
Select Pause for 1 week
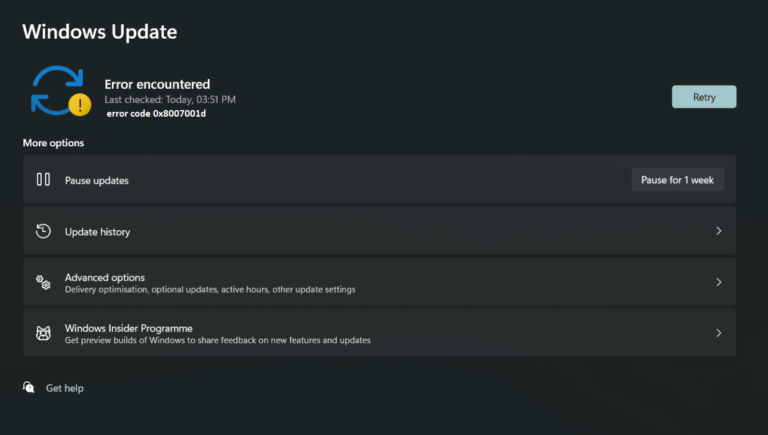click(x=677, y=180)
